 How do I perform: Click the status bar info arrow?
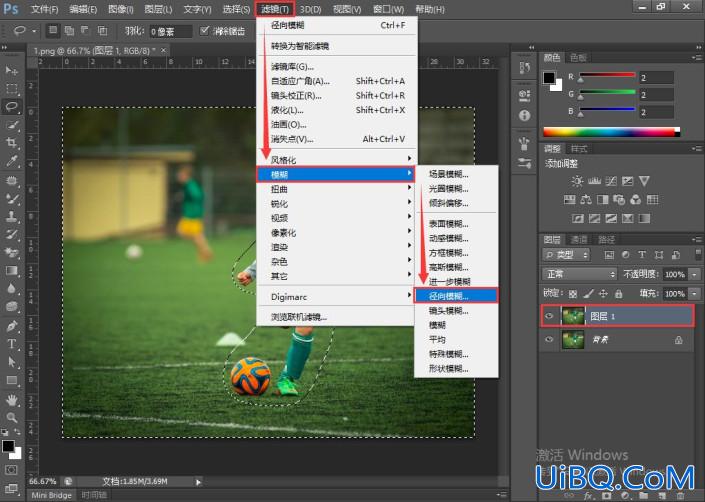[198, 482]
